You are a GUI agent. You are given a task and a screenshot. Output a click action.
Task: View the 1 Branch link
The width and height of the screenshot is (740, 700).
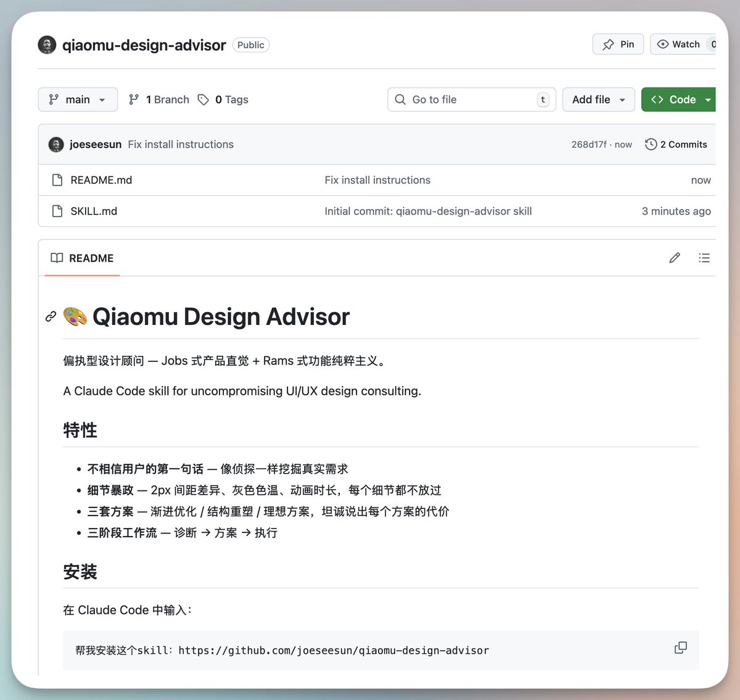pos(158,99)
